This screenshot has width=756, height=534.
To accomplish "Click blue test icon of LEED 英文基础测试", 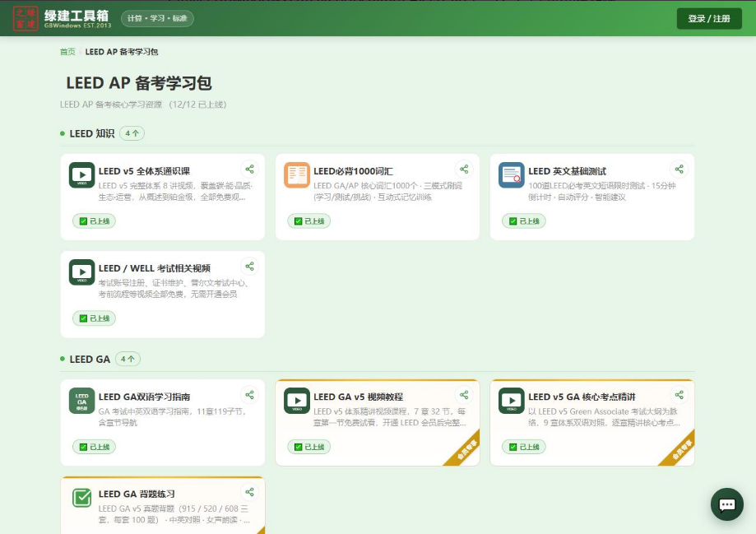I will click(512, 175).
